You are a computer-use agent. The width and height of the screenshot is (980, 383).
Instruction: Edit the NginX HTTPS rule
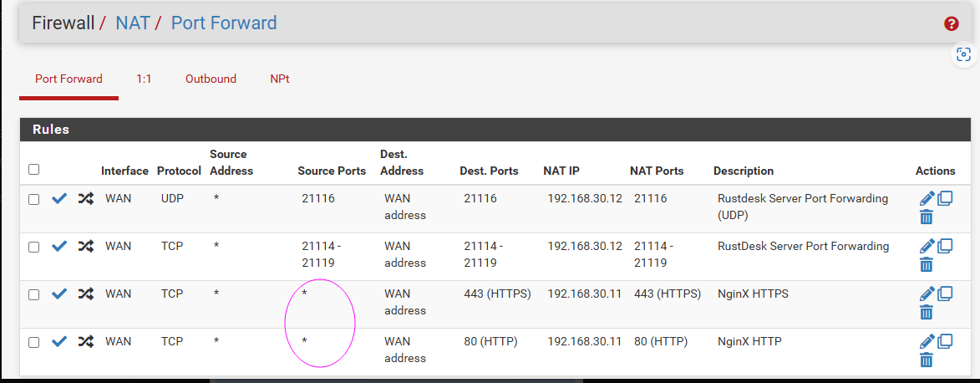(927, 294)
